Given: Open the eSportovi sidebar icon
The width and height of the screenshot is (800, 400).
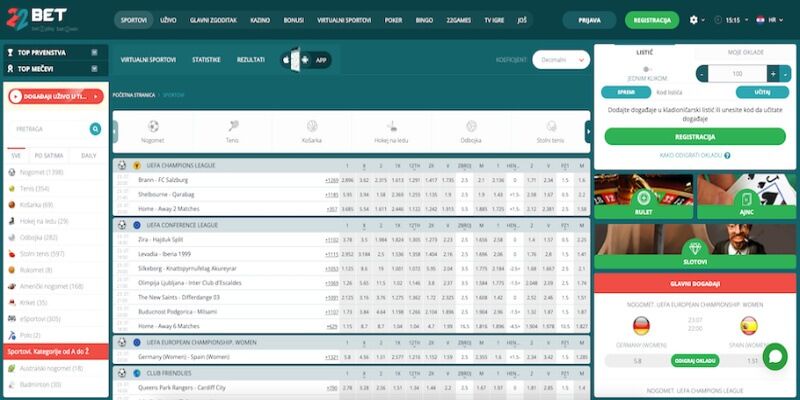Looking at the screenshot, I should (x=12, y=319).
